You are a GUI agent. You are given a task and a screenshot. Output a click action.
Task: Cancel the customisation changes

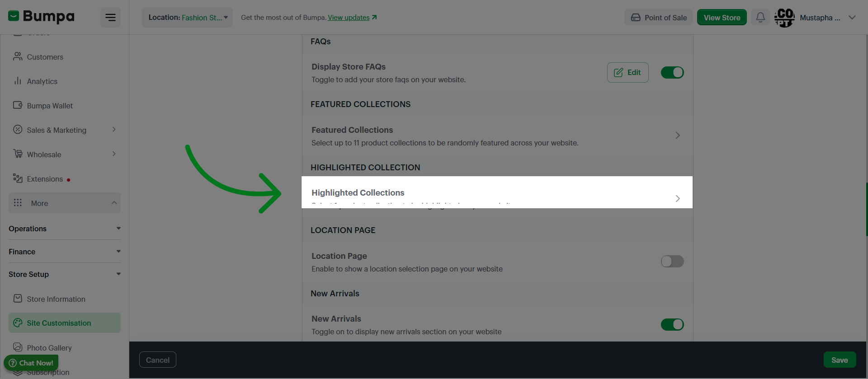[x=158, y=360]
